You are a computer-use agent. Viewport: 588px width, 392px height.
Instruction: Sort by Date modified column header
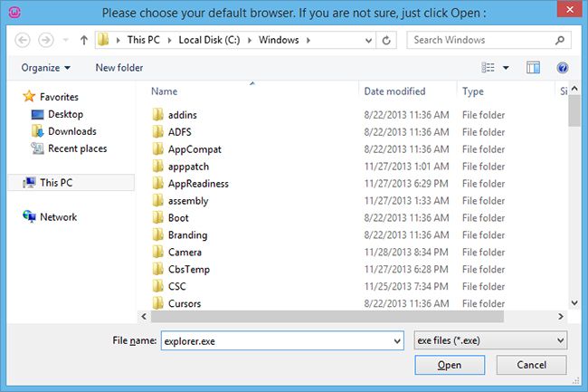pos(394,91)
